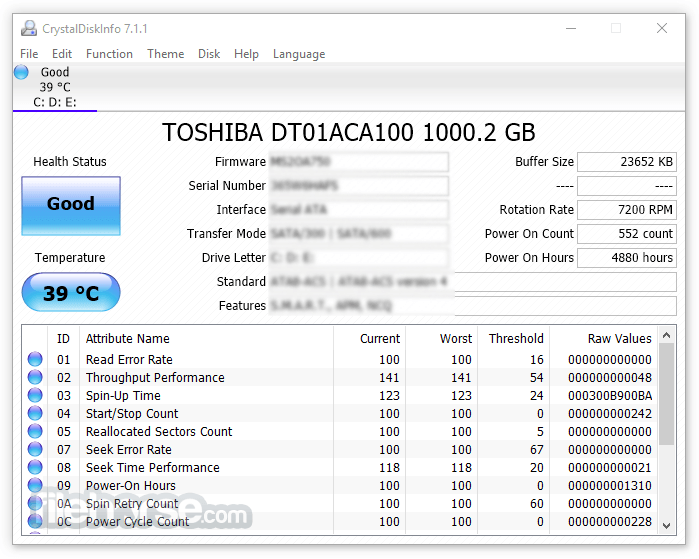
Task: Click the 39 °C temperature button
Action: pyautogui.click(x=71, y=292)
